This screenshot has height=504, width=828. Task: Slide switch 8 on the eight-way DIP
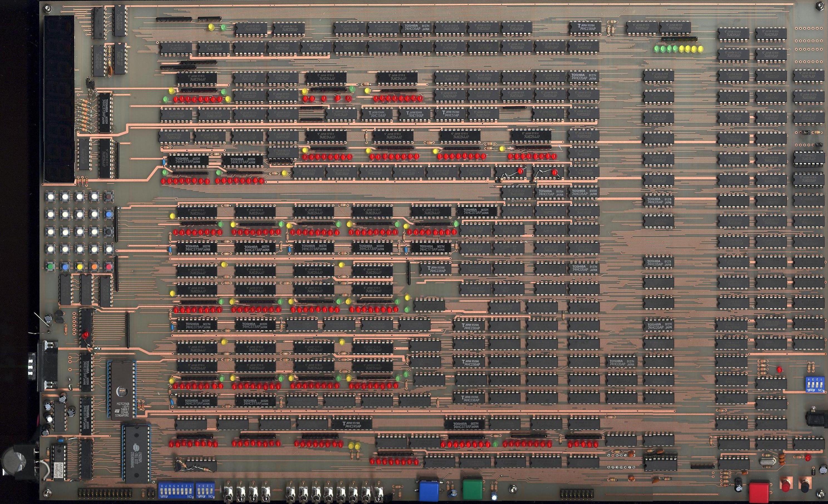(x=162, y=491)
